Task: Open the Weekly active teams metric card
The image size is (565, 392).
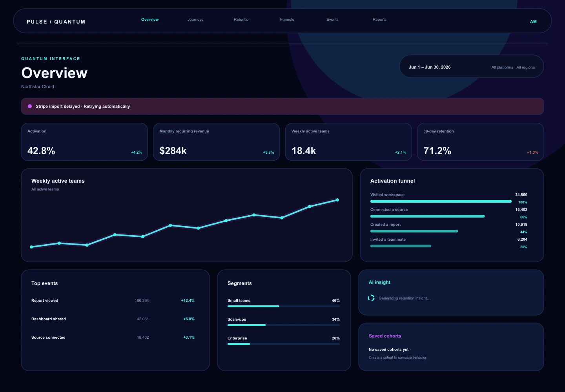Action: point(348,142)
